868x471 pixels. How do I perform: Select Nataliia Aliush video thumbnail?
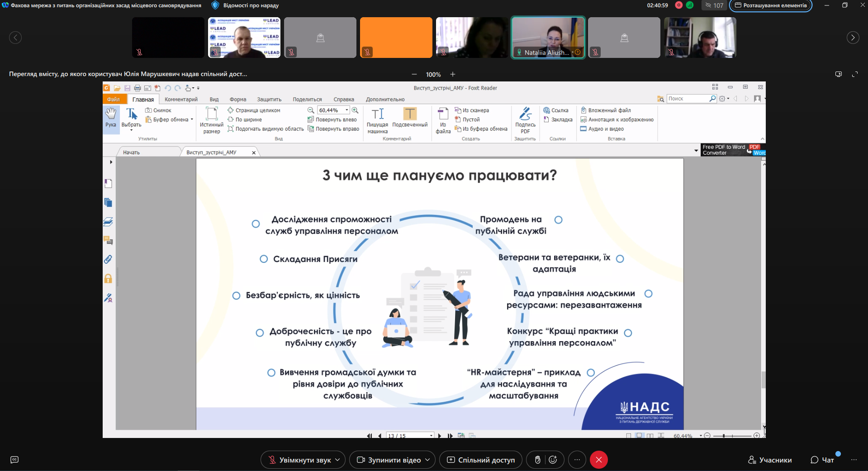tap(548, 38)
